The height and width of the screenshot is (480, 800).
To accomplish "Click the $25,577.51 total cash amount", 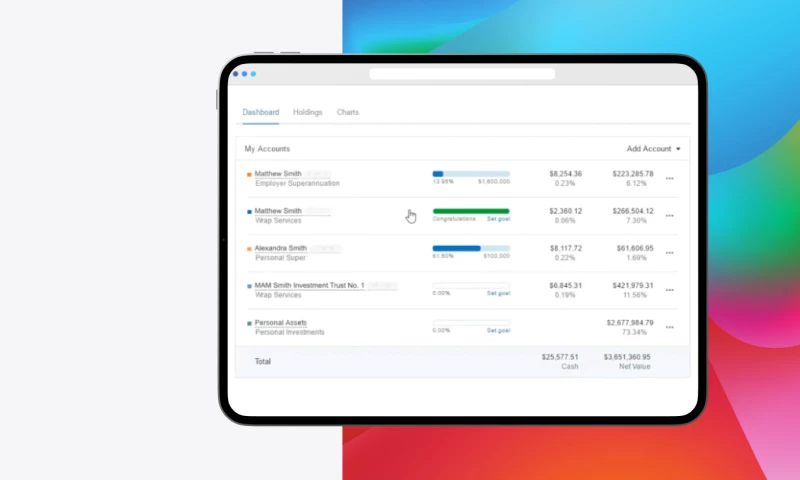I will 560,357.
